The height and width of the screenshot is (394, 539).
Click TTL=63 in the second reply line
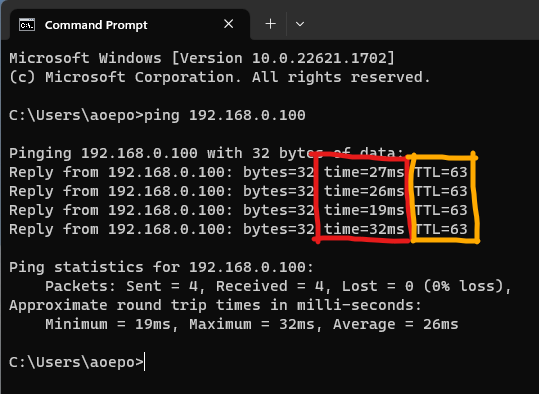(441, 191)
